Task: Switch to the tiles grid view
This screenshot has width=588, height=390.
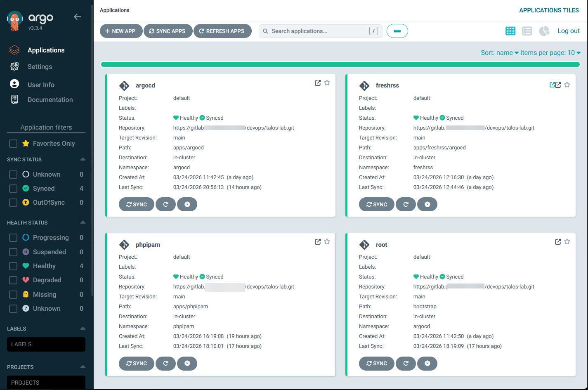Action: [x=510, y=31]
